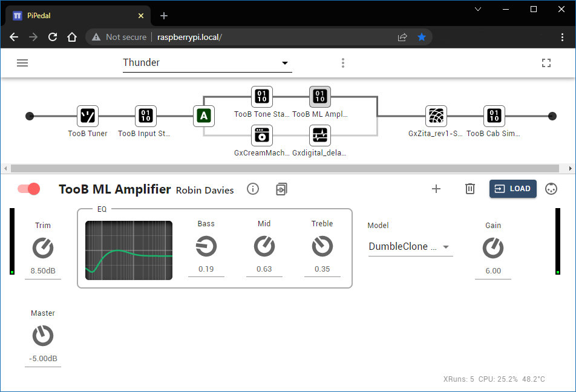Edit the Trim value 8.50dB
Image resolution: width=576 pixels, height=392 pixels.
[43, 271]
